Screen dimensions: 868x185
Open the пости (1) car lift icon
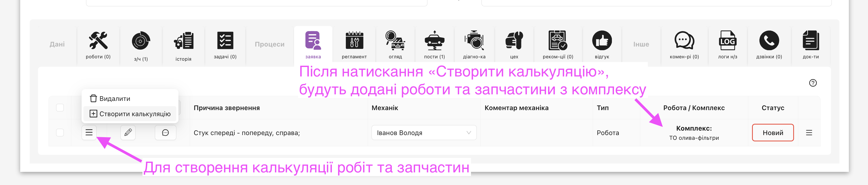click(434, 41)
